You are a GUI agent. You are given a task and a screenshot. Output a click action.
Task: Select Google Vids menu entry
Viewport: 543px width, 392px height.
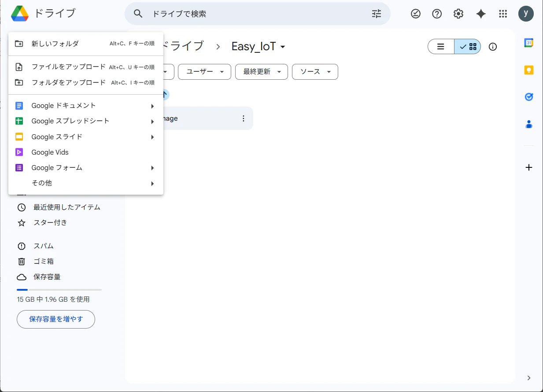click(x=86, y=152)
